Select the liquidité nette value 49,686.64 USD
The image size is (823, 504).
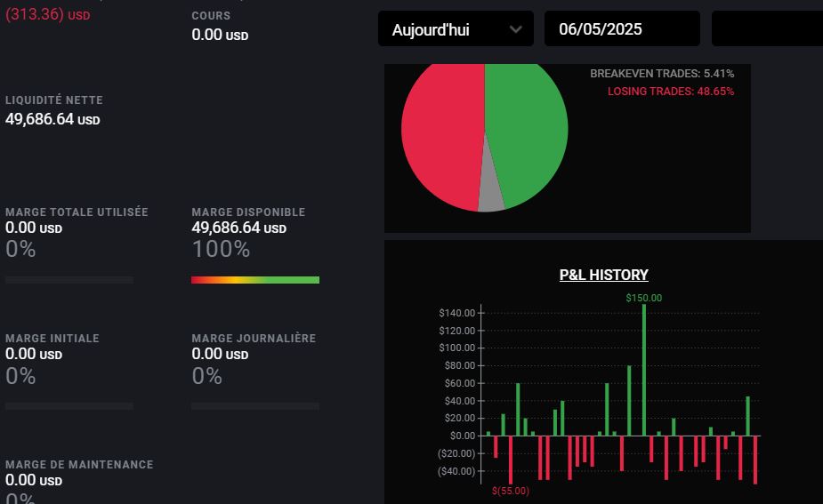pos(52,119)
